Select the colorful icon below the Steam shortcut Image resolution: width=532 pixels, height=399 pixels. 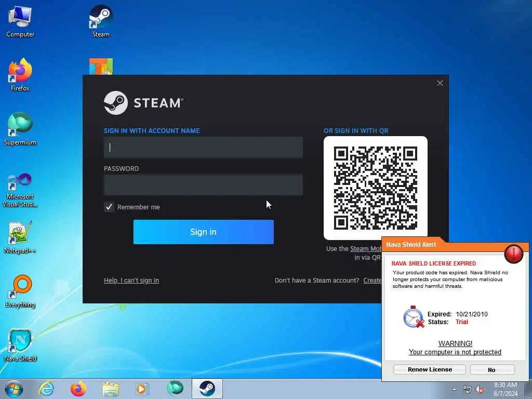(101, 66)
